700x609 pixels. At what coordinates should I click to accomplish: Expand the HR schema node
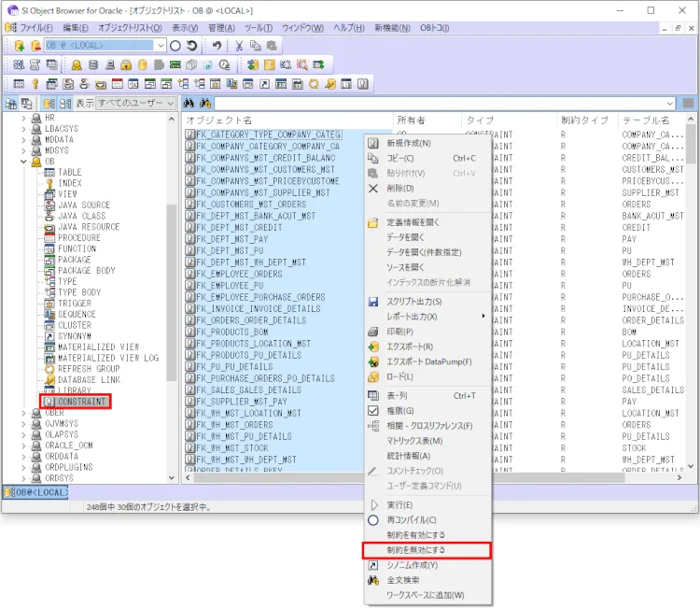pyautogui.click(x=23, y=119)
